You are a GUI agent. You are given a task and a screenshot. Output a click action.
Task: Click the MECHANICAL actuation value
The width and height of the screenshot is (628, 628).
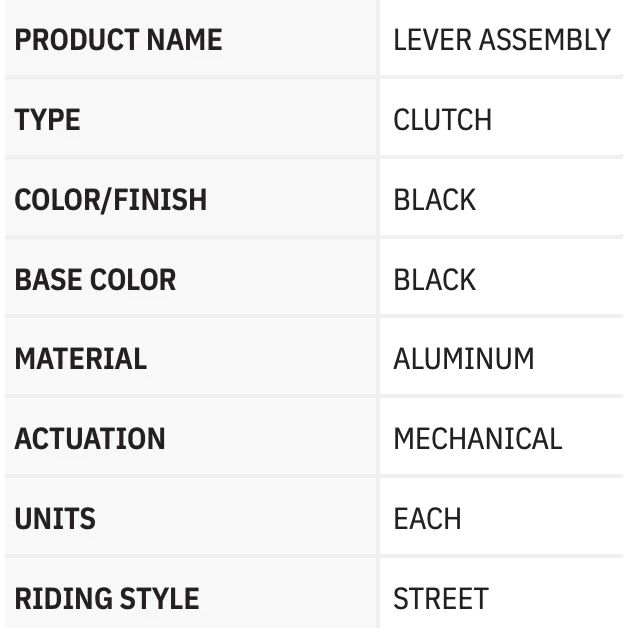click(x=477, y=439)
